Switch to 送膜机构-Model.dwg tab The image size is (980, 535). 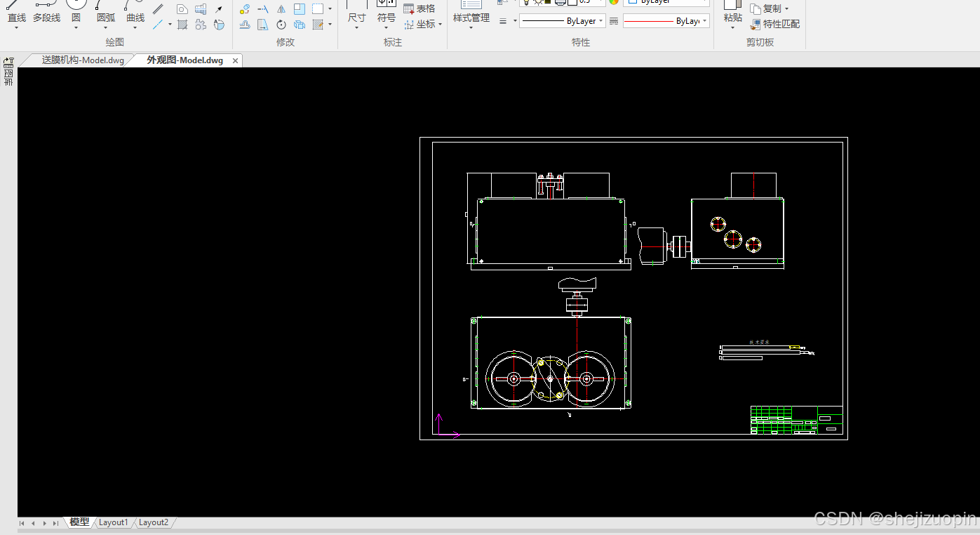[82, 60]
